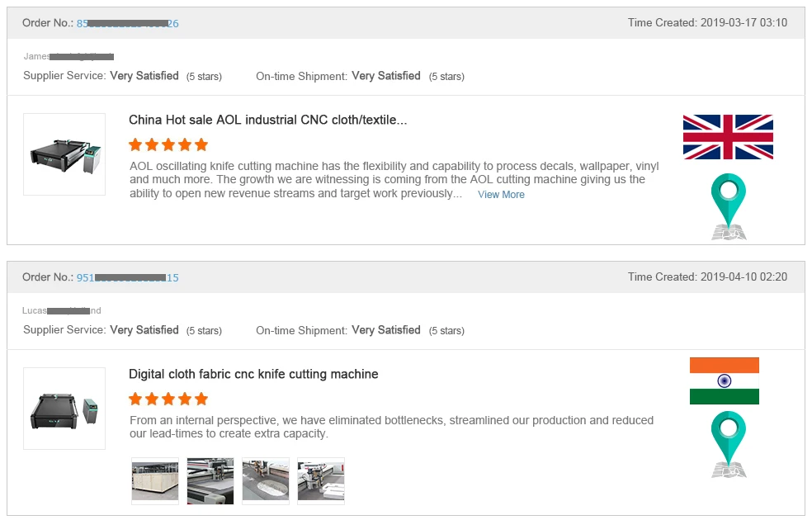
Task: View fourth review photo thumbnail
Action: [x=321, y=481]
